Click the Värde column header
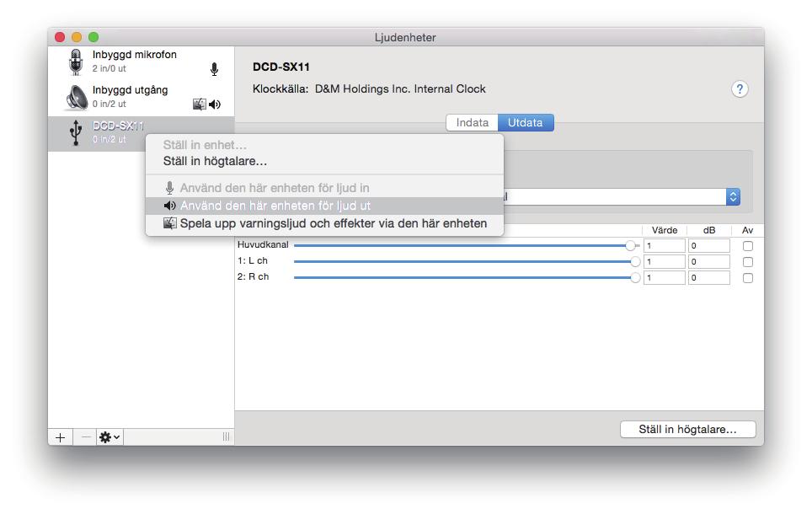 pyautogui.click(x=665, y=230)
